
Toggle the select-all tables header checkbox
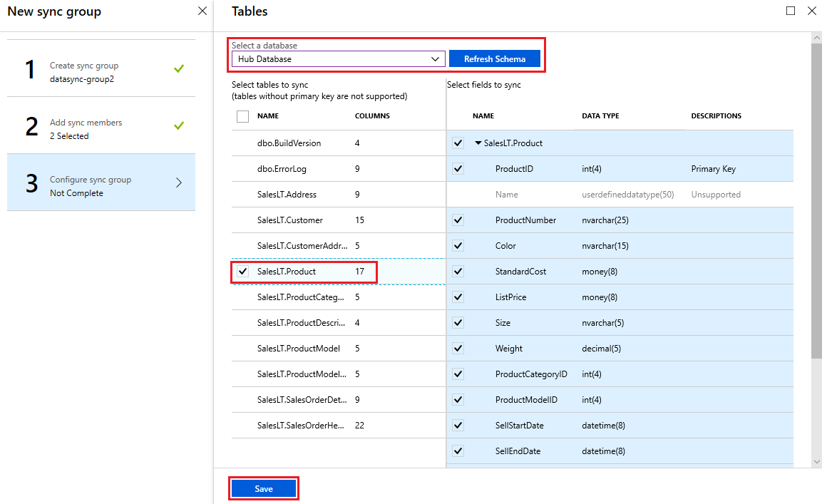click(x=242, y=116)
